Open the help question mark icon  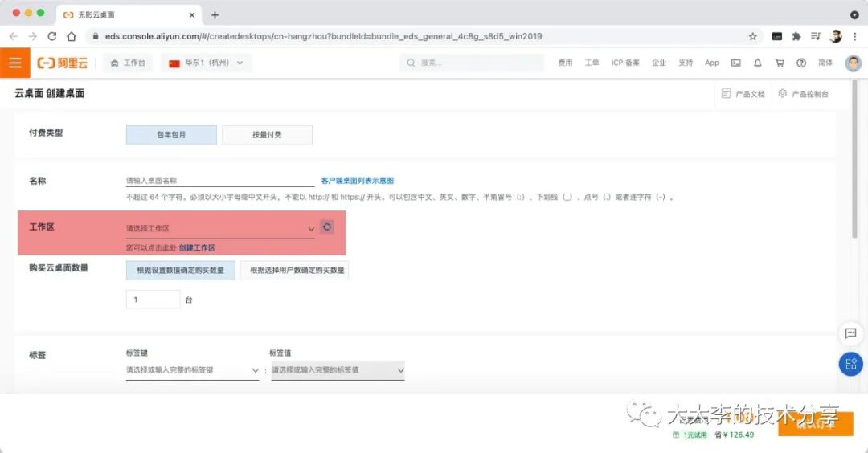tap(801, 63)
